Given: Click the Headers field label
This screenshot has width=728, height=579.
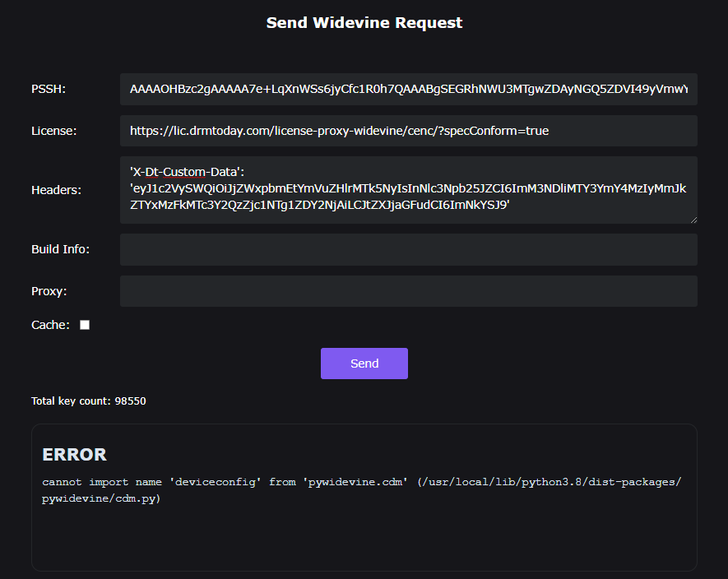Looking at the screenshot, I should (56, 190).
